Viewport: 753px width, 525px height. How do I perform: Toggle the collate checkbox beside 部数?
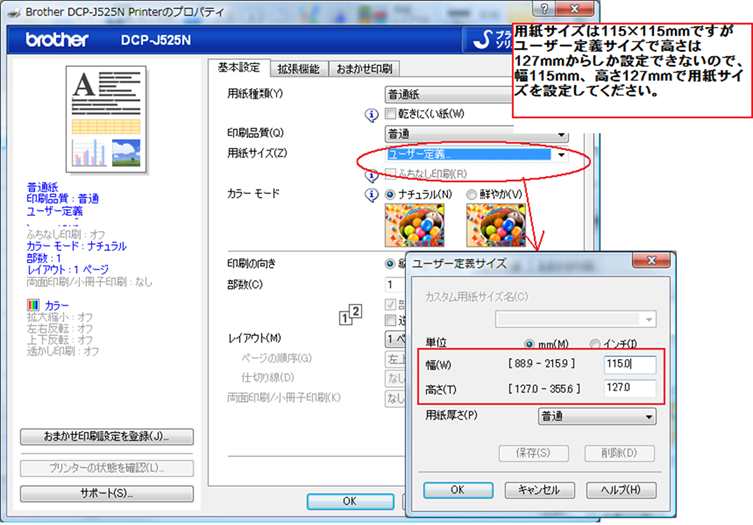pyautogui.click(x=390, y=304)
